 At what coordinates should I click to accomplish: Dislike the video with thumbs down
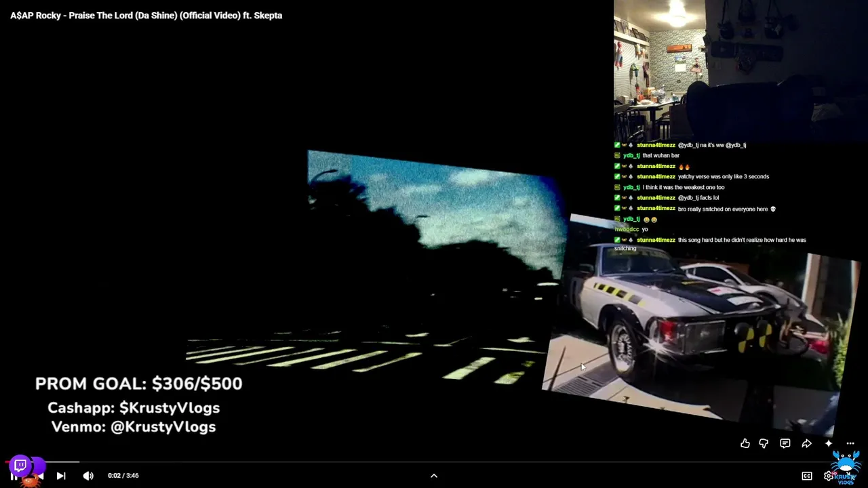[x=764, y=443]
